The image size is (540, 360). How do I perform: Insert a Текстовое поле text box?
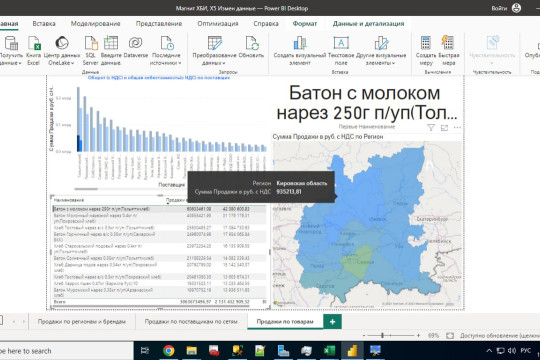tap(341, 43)
